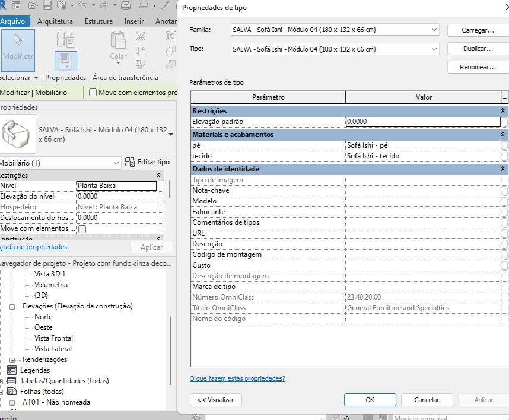This screenshot has width=509, height=420.
Task: Click the quick access icon left of the open folder
Action: point(16,5)
